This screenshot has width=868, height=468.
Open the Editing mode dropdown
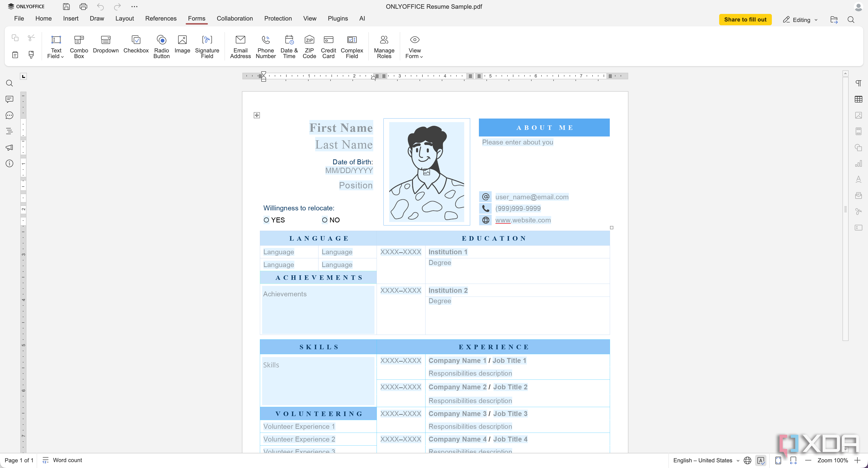click(x=800, y=20)
